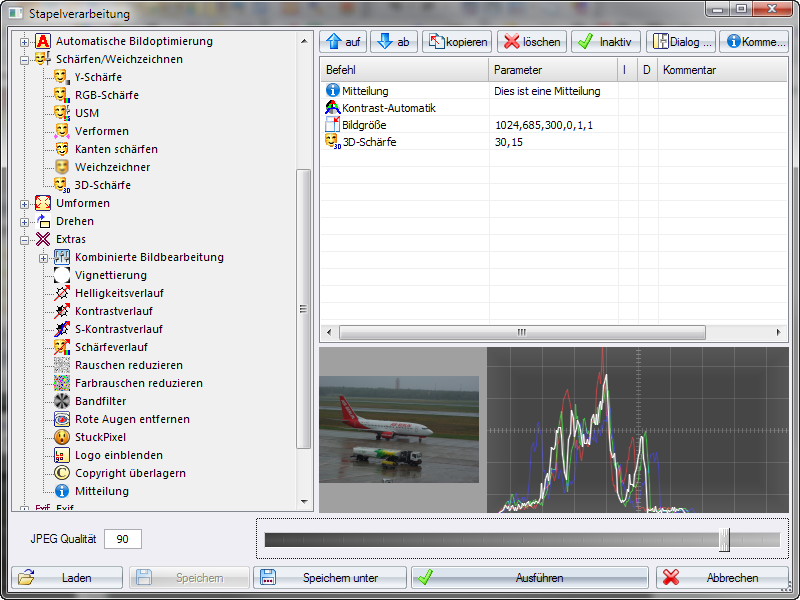Select the Vignettierung effect icon
Screen dimensions: 800x600
point(60,275)
